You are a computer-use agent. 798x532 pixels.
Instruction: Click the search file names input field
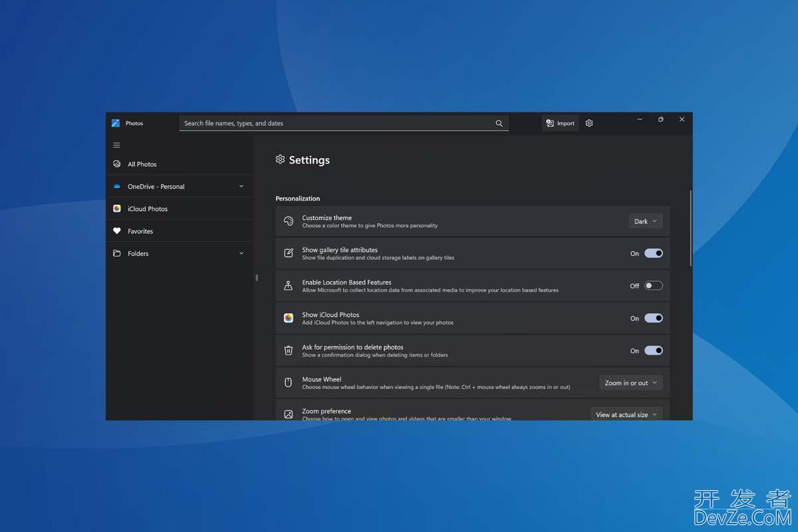(x=336, y=123)
